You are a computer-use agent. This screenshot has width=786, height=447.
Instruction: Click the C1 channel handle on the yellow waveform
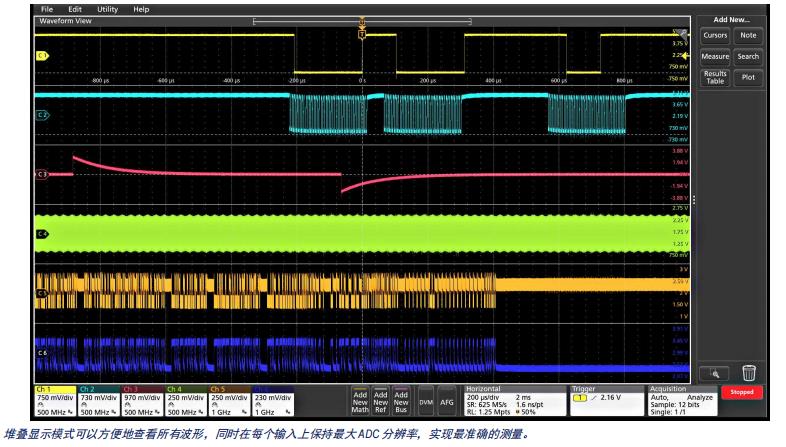42,56
